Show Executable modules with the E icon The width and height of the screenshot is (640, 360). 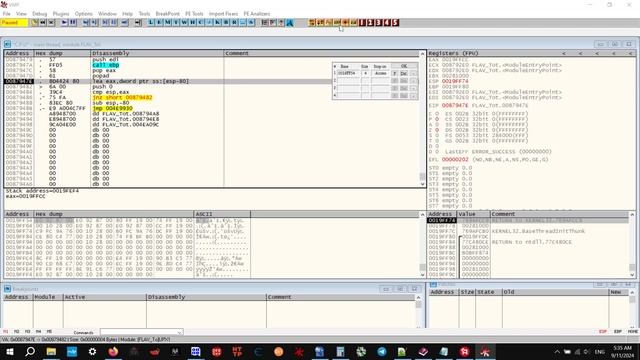[x=159, y=22]
